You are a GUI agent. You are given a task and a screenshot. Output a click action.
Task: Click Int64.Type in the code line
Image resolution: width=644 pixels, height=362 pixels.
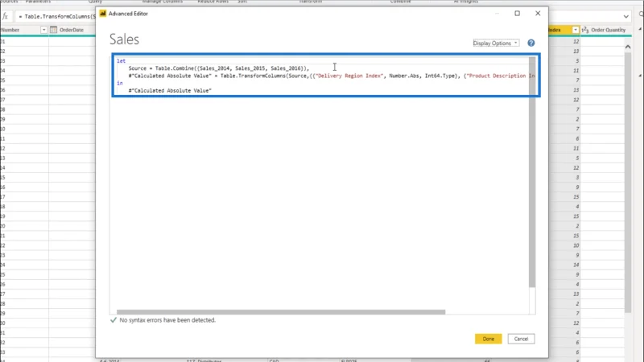pyautogui.click(x=440, y=76)
